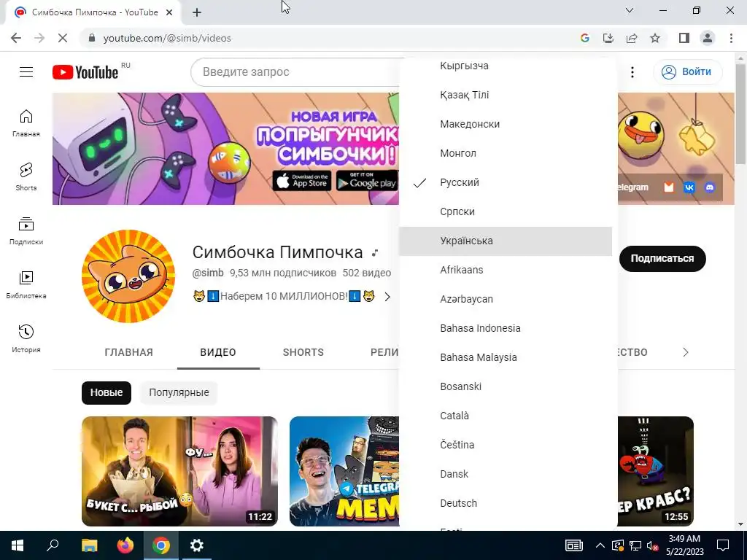Open the Telegram мем video thumbnail
Screen dimensions: 747x560
(344, 472)
